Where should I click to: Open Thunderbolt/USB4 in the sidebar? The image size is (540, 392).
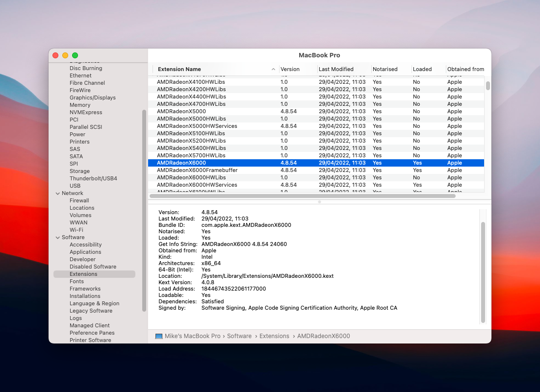point(93,178)
